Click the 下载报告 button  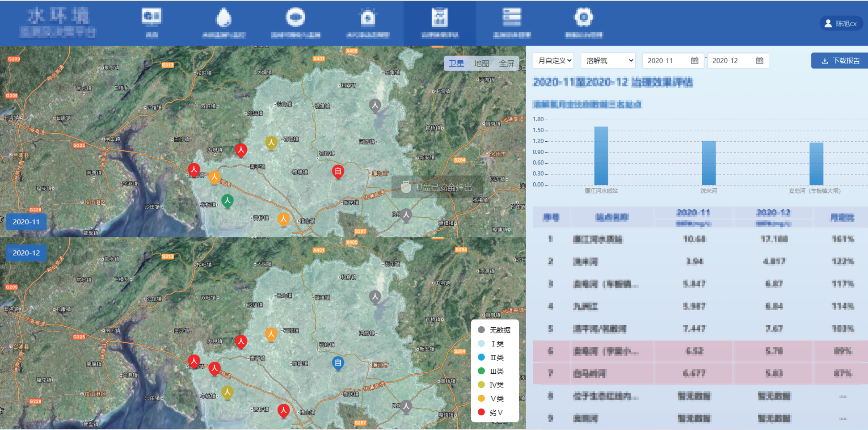(840, 61)
